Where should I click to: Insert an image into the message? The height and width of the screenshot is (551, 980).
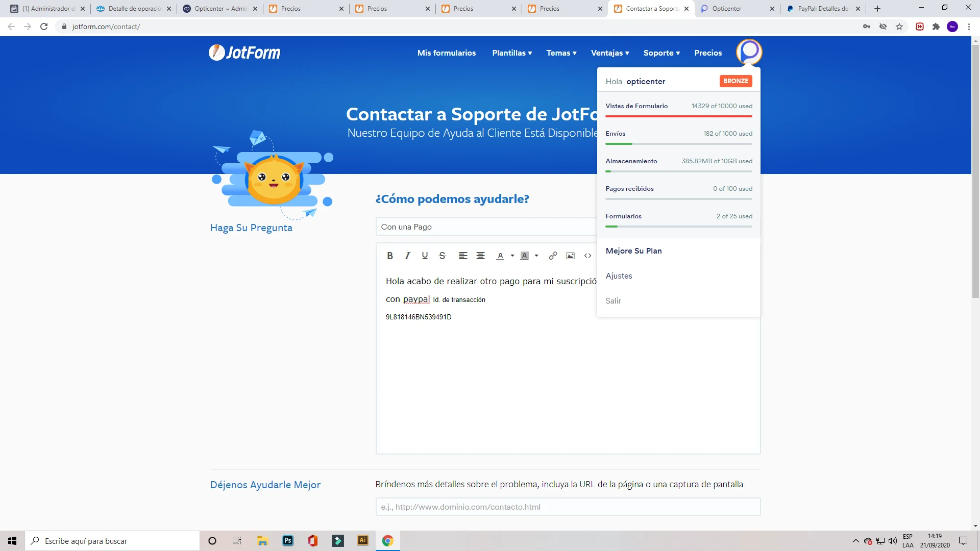tap(570, 256)
